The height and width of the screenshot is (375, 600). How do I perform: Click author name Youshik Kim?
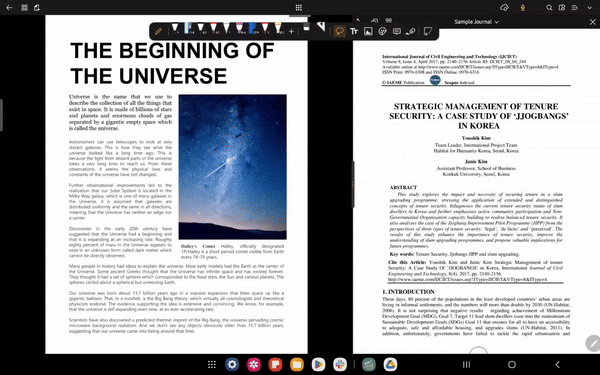point(476,138)
